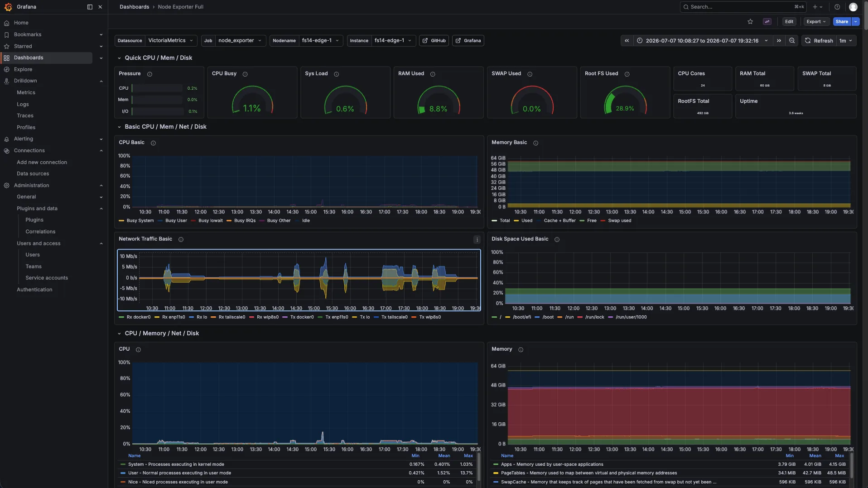Open Plugins under Administration
Screen dimensions: 868x488
34,220
